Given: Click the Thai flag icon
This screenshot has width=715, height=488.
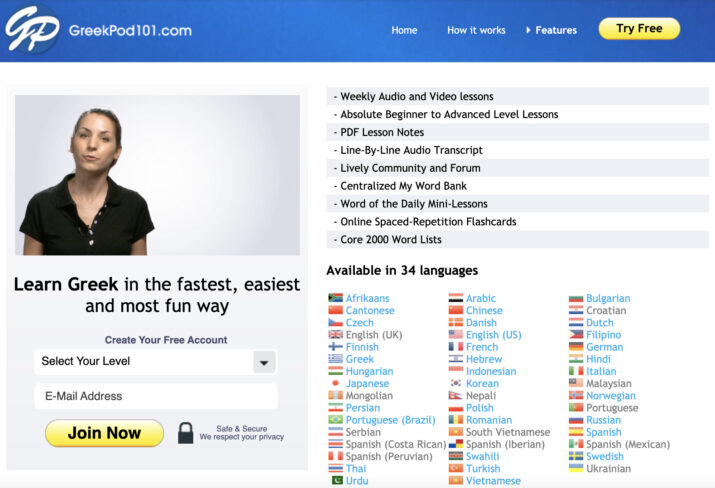Looking at the screenshot, I should click(x=336, y=468).
